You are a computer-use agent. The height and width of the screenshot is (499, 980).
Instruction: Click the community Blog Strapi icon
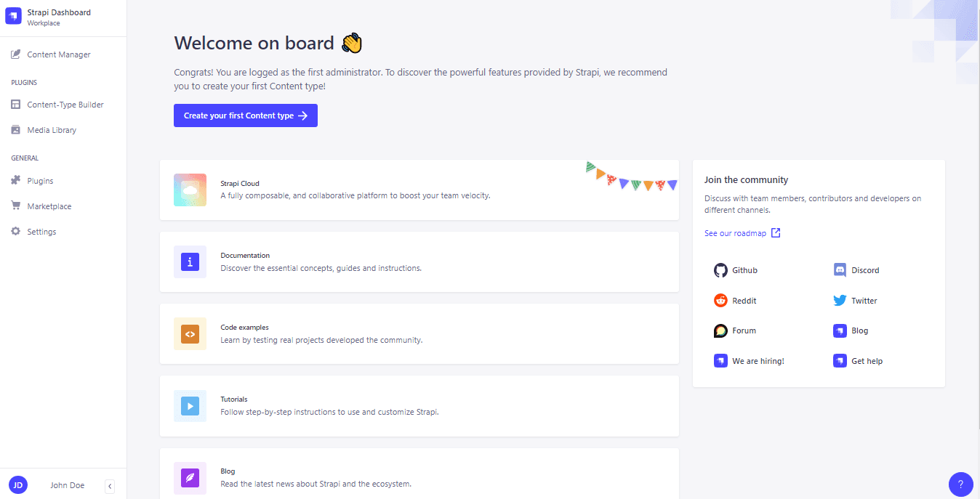tap(840, 330)
